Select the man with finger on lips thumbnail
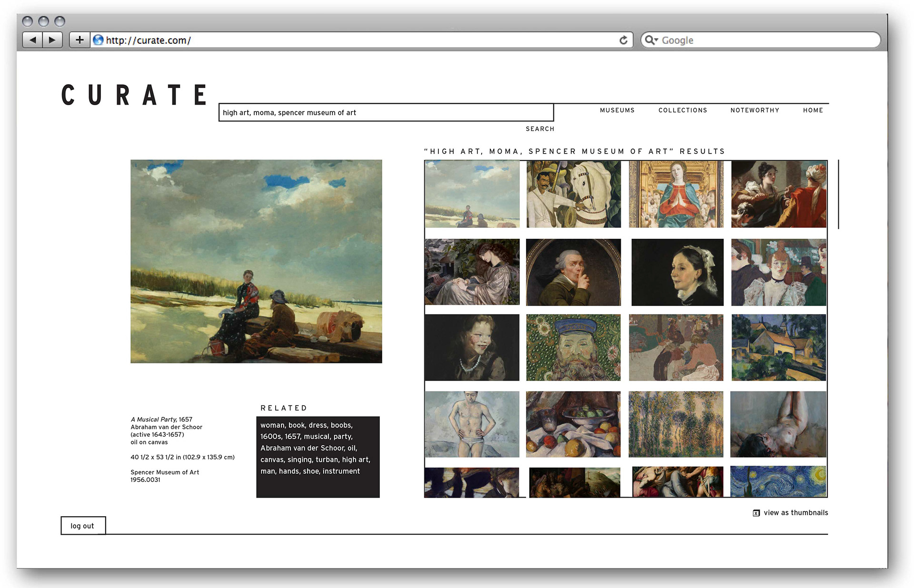Viewport: 914px width, 588px height. pyautogui.click(x=574, y=272)
